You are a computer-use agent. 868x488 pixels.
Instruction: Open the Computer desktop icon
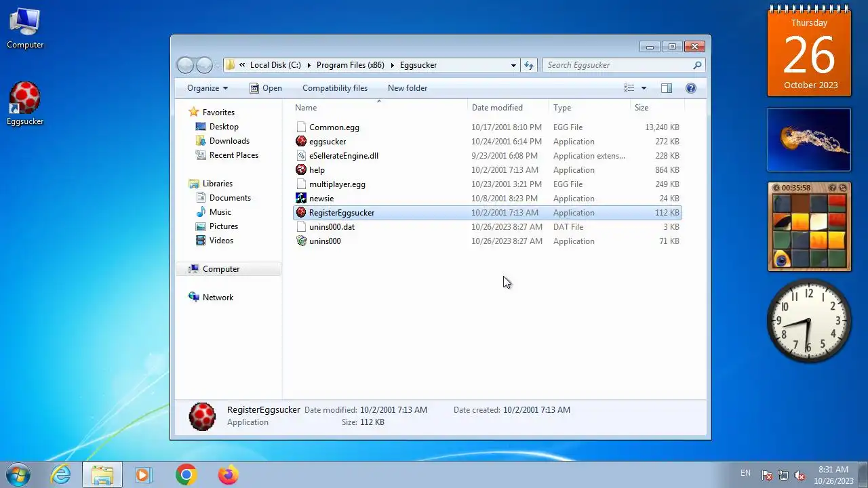coord(25,28)
